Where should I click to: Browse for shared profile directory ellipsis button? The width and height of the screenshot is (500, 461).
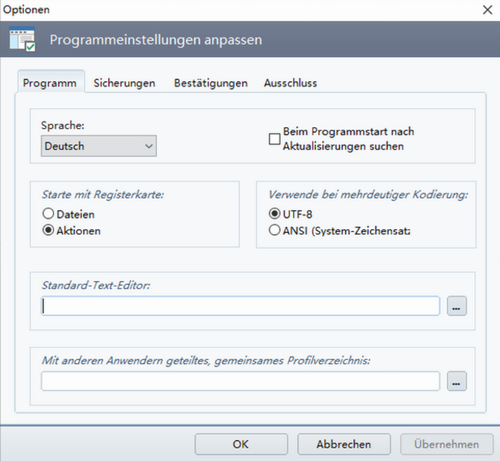pos(456,381)
